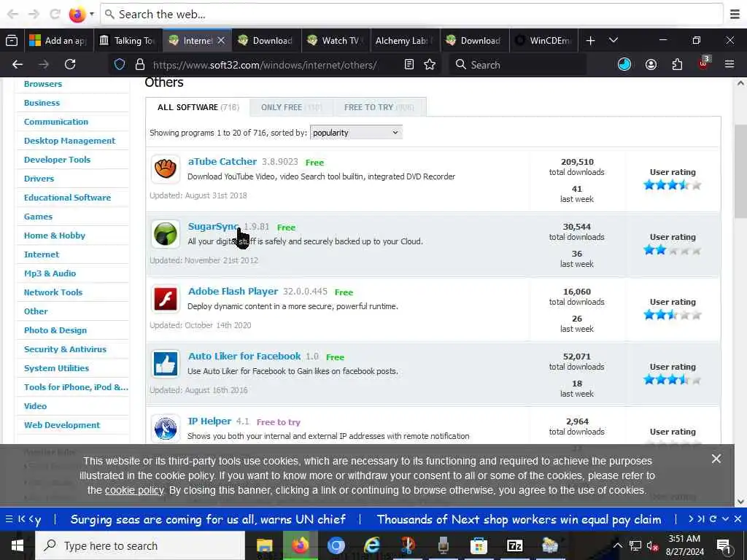Screen dimensions: 747x560
Task: Expand the Firefox icon dropdown arrow
Action: (x=92, y=14)
